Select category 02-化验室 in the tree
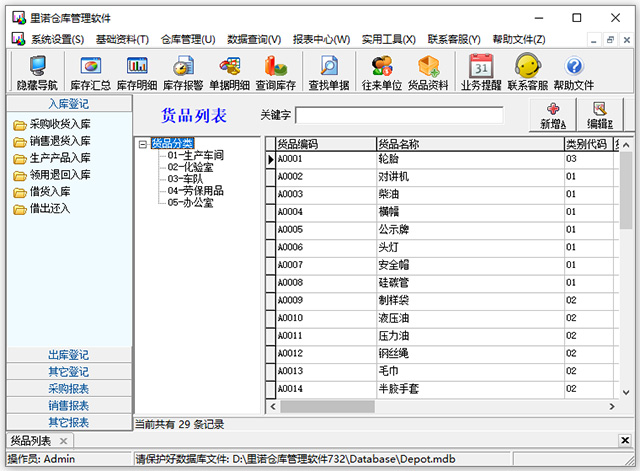This screenshot has width=640, height=471. pyautogui.click(x=190, y=167)
